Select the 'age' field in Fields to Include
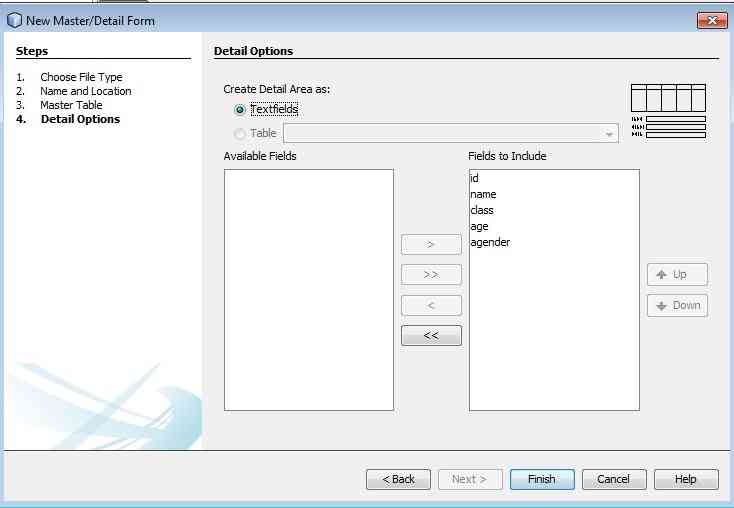 click(x=554, y=226)
